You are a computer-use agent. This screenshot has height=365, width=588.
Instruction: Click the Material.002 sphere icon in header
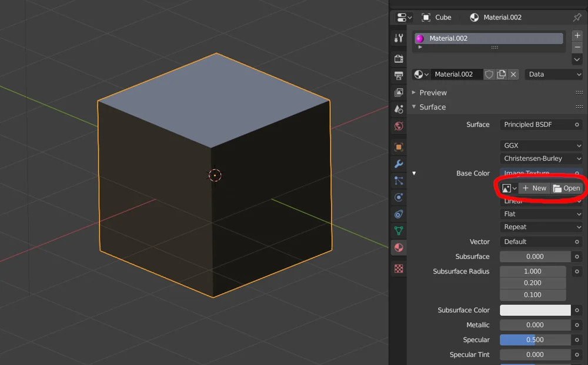(x=475, y=17)
